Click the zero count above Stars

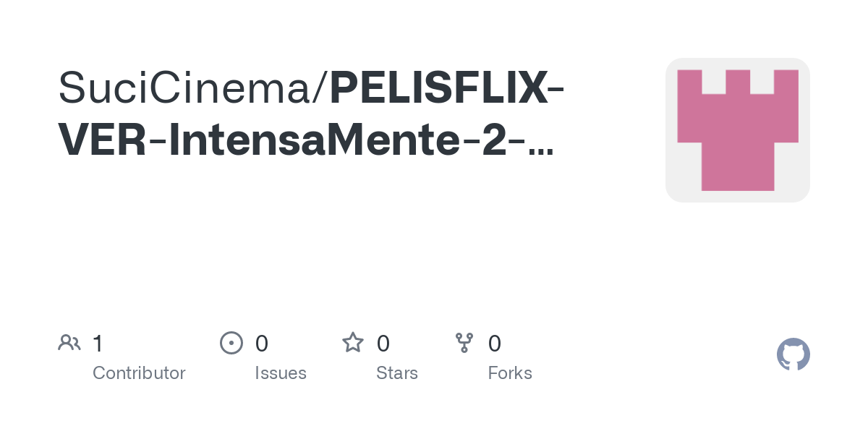(x=383, y=344)
